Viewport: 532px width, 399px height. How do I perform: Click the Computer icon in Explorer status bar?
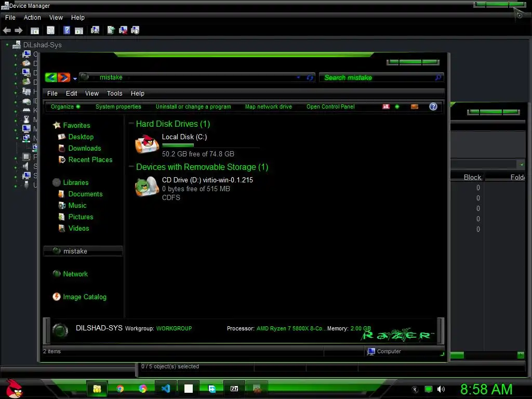click(x=371, y=352)
